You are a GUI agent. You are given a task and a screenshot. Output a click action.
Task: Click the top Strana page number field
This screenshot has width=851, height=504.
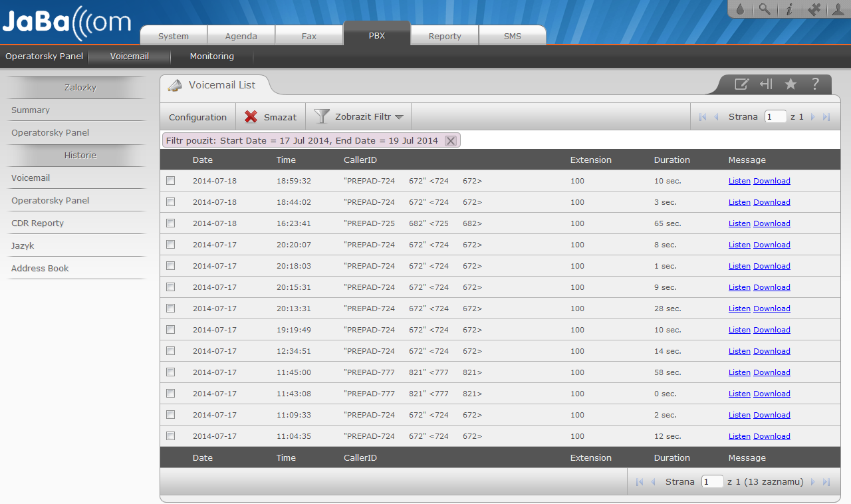click(x=775, y=117)
